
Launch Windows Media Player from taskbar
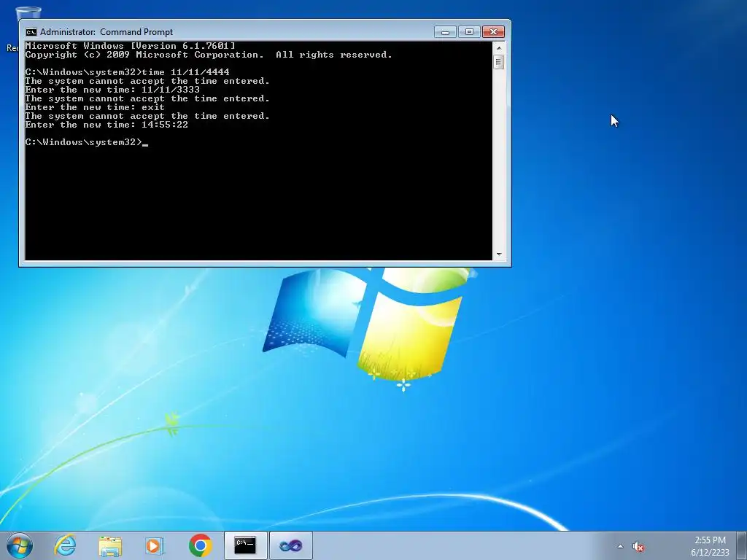coord(155,545)
